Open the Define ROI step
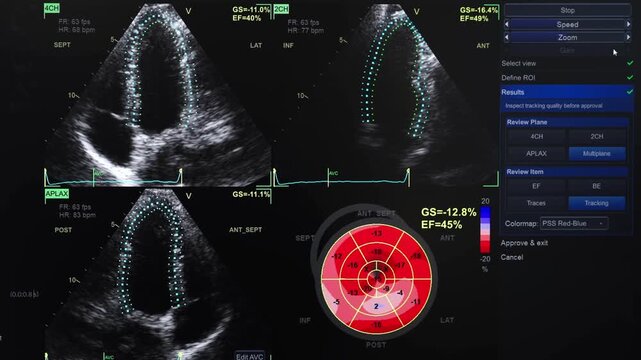This screenshot has width=641, height=360. (x=518, y=78)
